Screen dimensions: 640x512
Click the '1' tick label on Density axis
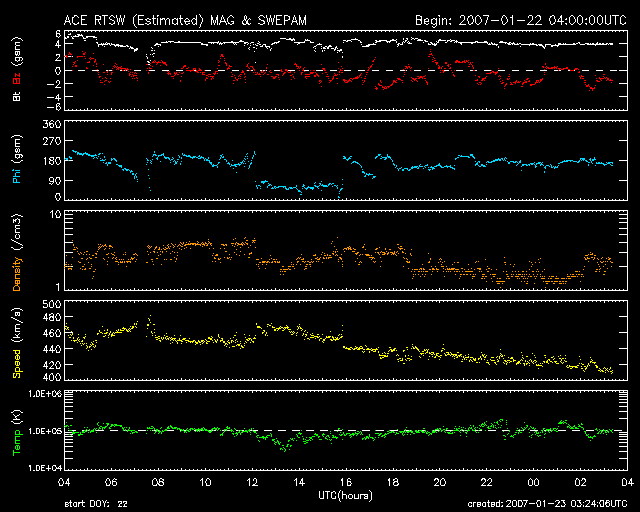click(x=58, y=287)
